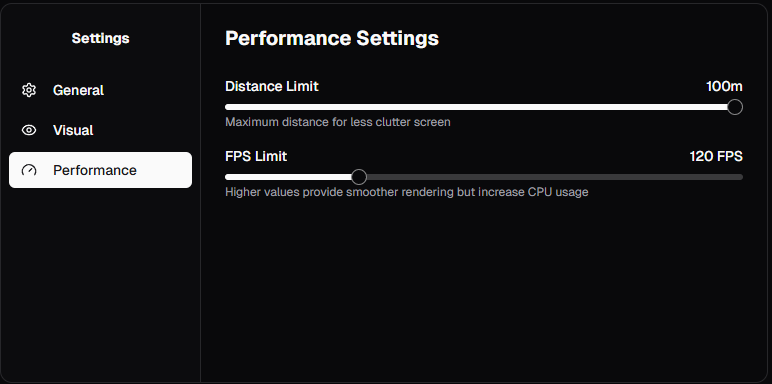
Task: Switch to the Visual settings tab
Action: pos(100,130)
